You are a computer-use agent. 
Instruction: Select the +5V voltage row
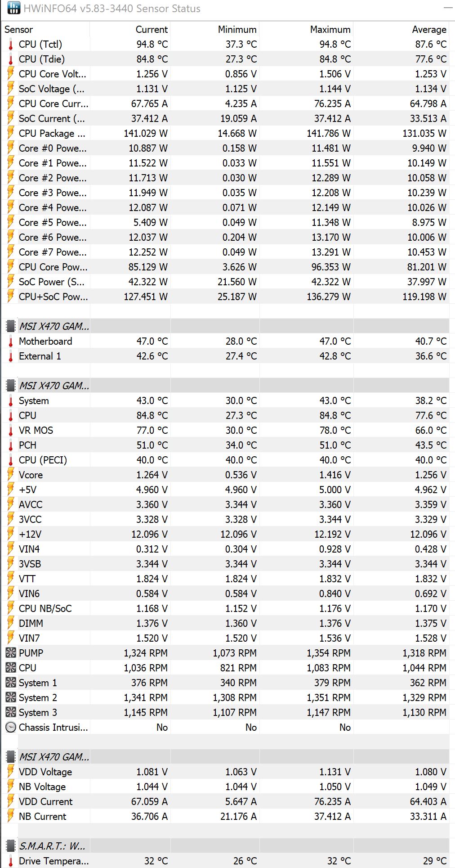point(225,490)
